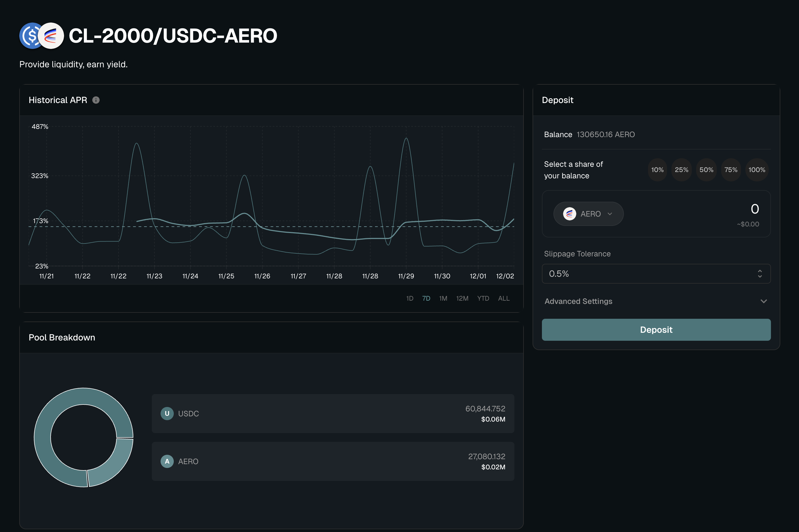Click the slippage tolerance stepper arrows
The height and width of the screenshot is (532, 799).
(x=760, y=274)
